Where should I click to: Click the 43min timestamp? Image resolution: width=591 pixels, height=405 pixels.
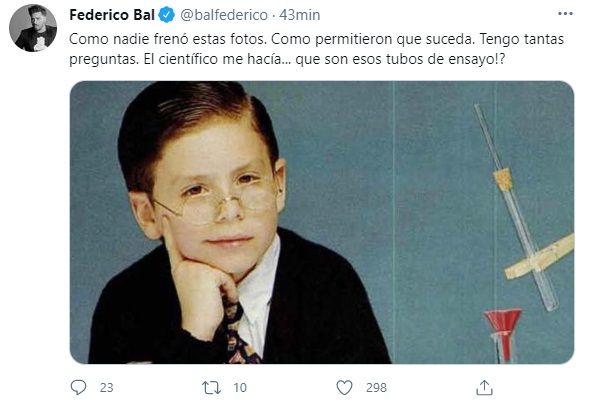[300, 15]
